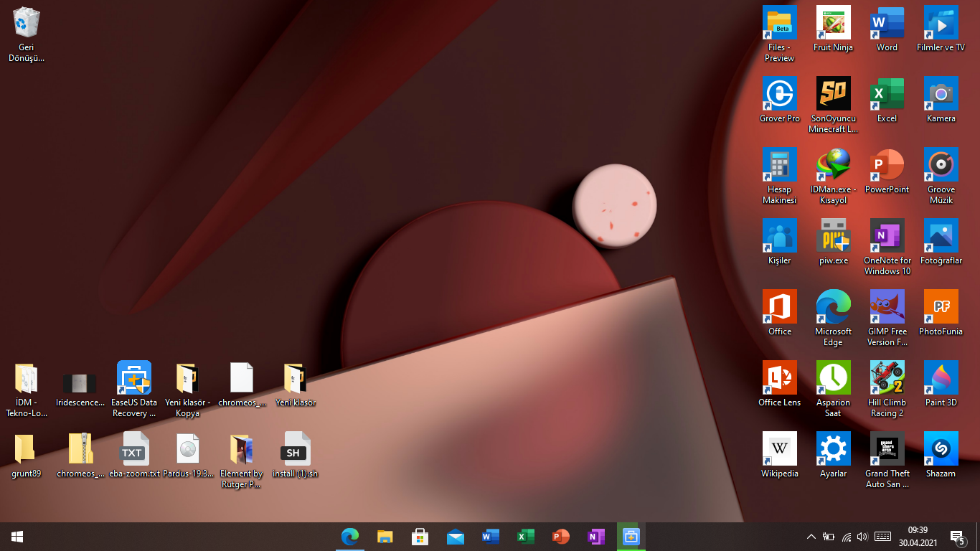Open the Excel desktop shortcut

[887, 100]
